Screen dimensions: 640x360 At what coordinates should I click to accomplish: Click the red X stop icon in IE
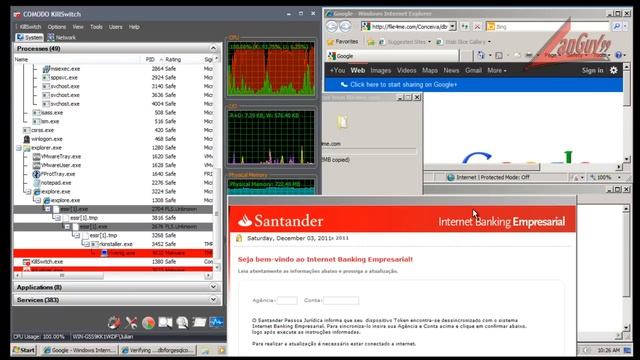[x=477, y=27]
